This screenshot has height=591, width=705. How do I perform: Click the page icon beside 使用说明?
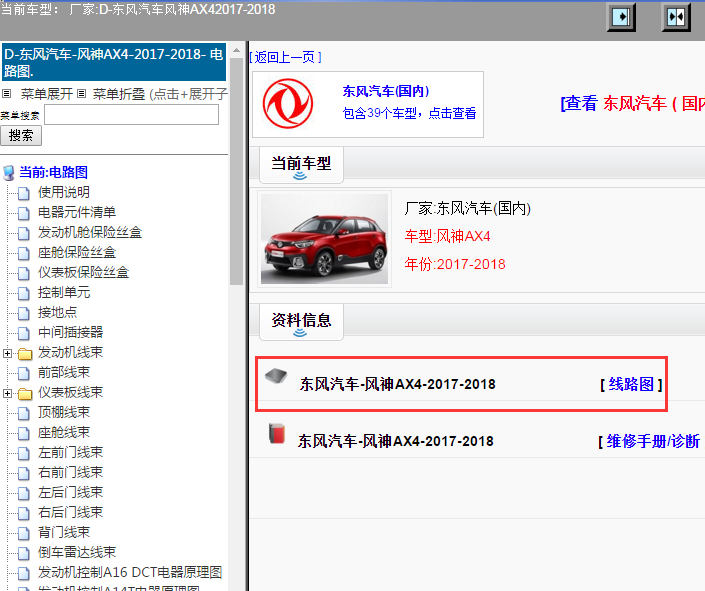point(24,193)
